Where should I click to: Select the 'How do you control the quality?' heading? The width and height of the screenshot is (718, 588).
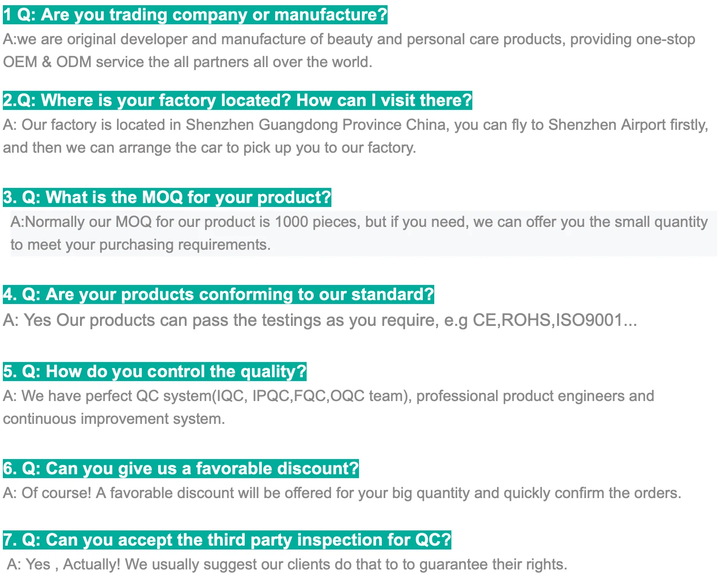155,372
